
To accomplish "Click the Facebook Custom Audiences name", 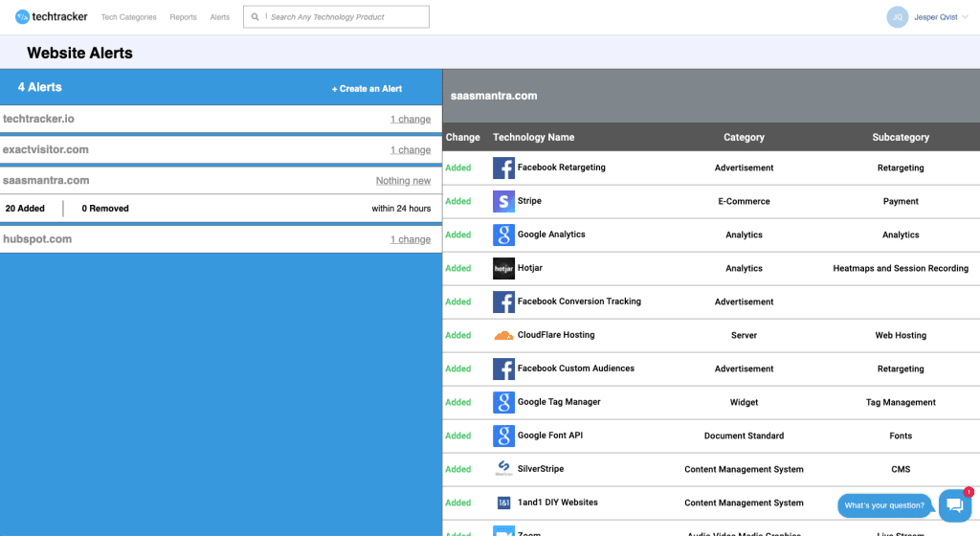I will click(575, 368).
